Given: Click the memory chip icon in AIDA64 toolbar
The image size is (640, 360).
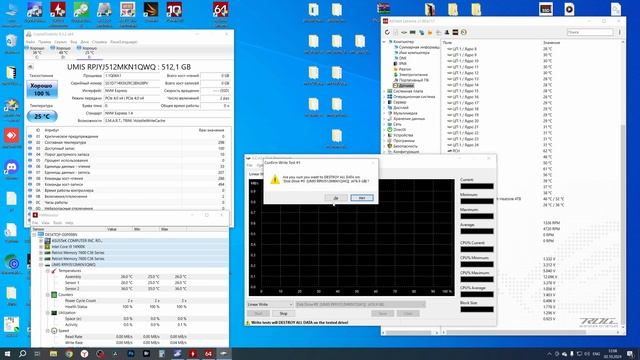Looking at the screenshot, I should point(413,32).
